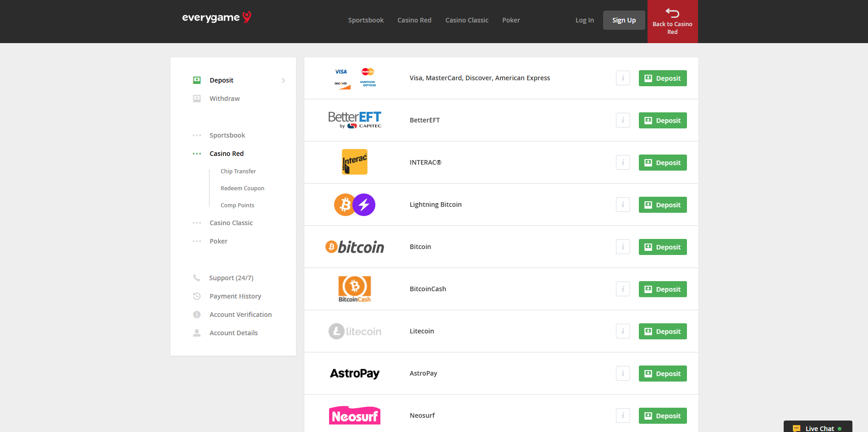
Task: Deposit with BetterEFT
Action: [663, 120]
